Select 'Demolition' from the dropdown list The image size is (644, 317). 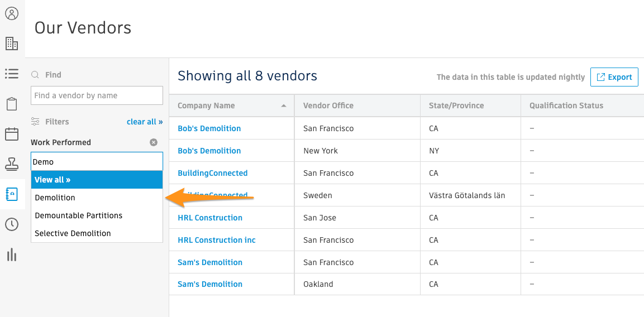97,198
